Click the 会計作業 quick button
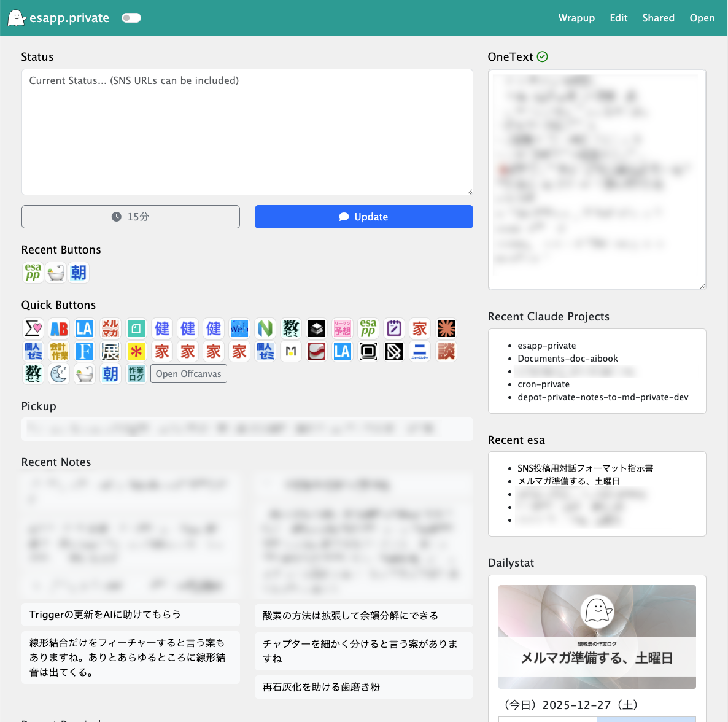 pyautogui.click(x=59, y=351)
